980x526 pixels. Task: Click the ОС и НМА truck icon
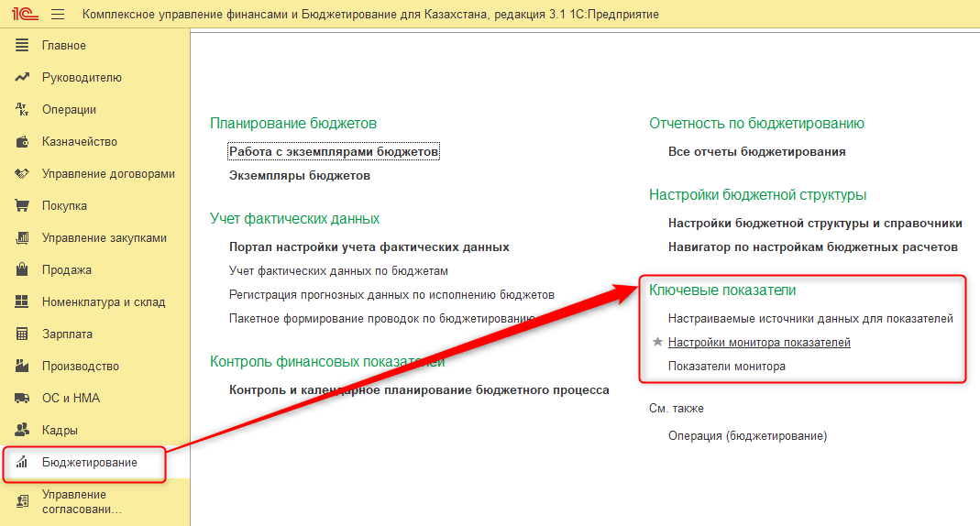pos(22,398)
